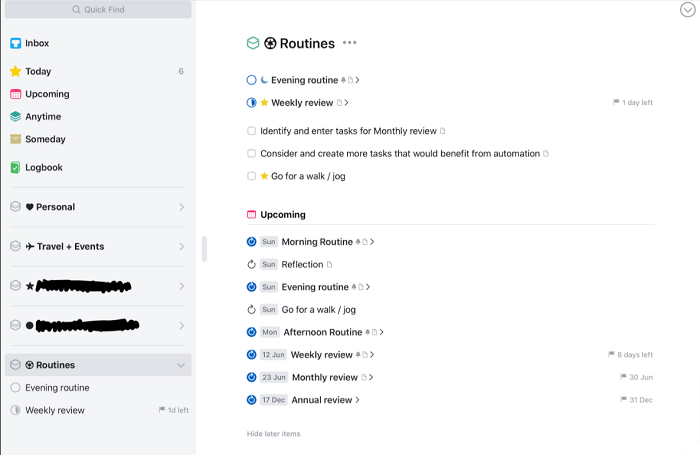Open the Monthly review repeating project
Viewport: 700px width, 455px height.
(325, 377)
